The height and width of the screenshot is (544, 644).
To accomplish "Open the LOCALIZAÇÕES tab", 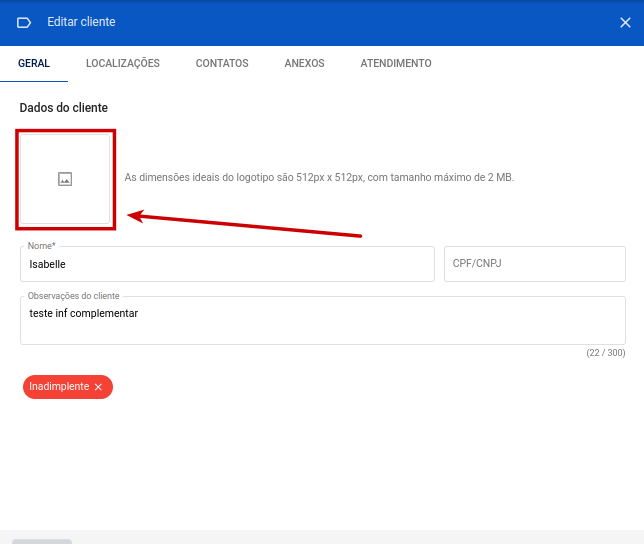I will [x=123, y=63].
